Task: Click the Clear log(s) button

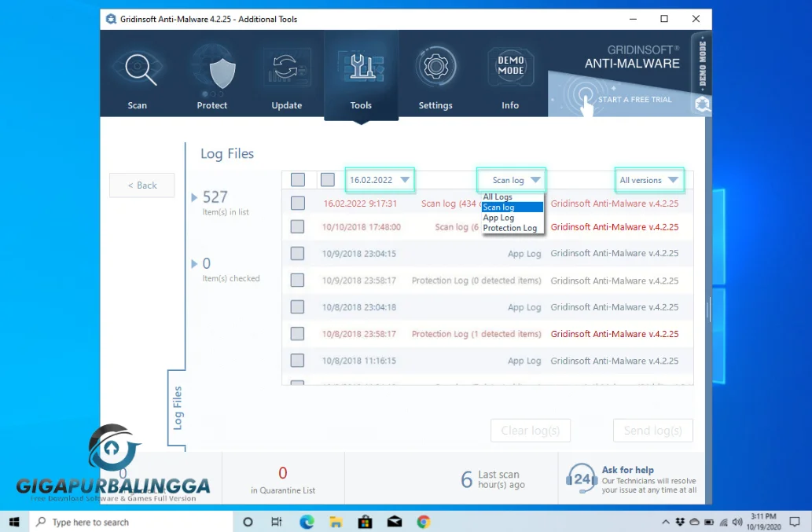Action: (531, 431)
